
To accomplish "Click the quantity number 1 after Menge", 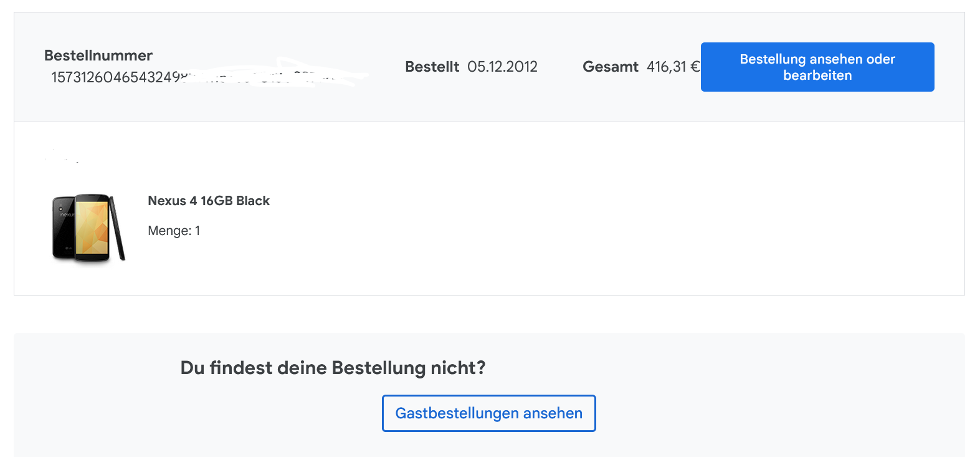I will tap(197, 231).
